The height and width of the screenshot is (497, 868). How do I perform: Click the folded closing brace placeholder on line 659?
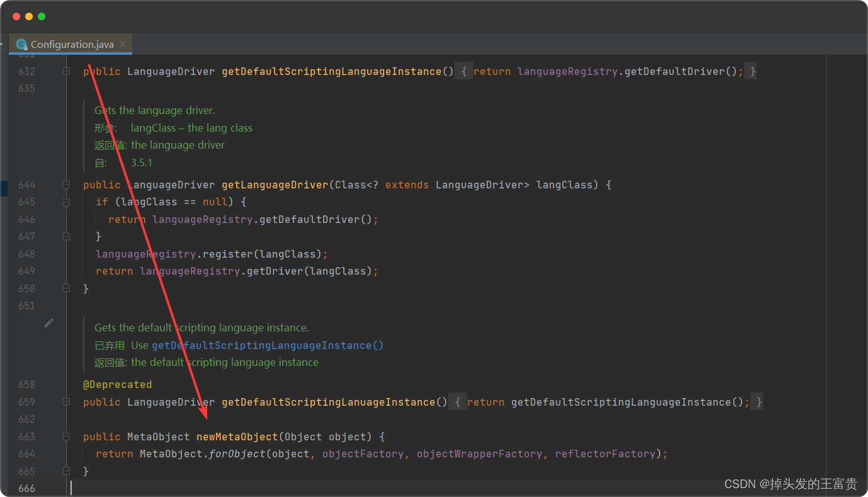tap(757, 402)
